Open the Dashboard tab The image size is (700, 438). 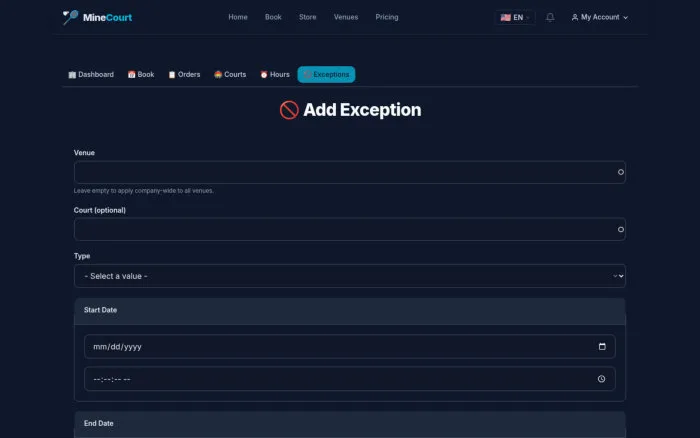click(91, 75)
